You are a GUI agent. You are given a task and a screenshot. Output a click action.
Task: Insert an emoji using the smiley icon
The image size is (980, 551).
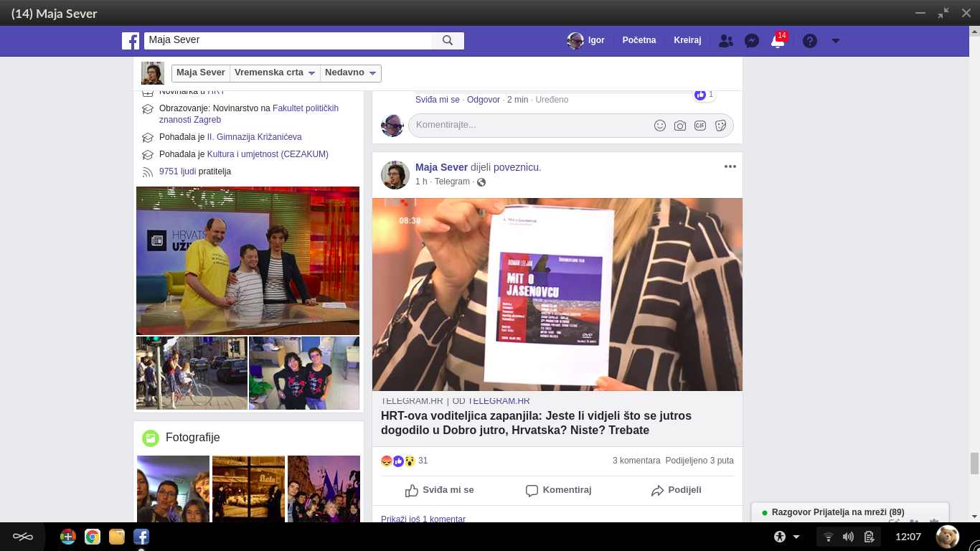[659, 125]
